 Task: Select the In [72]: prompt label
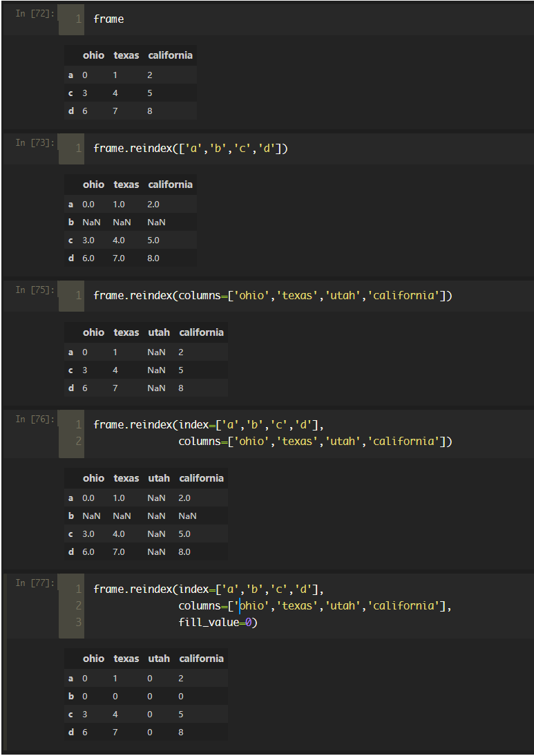coord(35,14)
